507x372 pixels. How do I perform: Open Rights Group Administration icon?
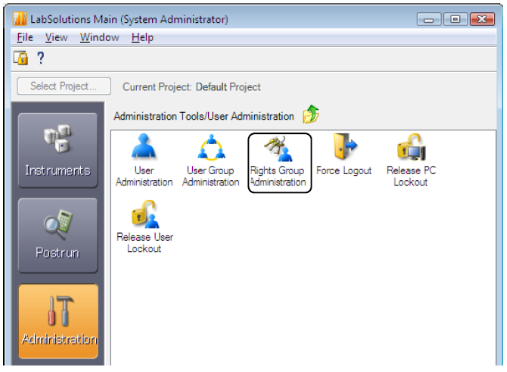tap(279, 162)
